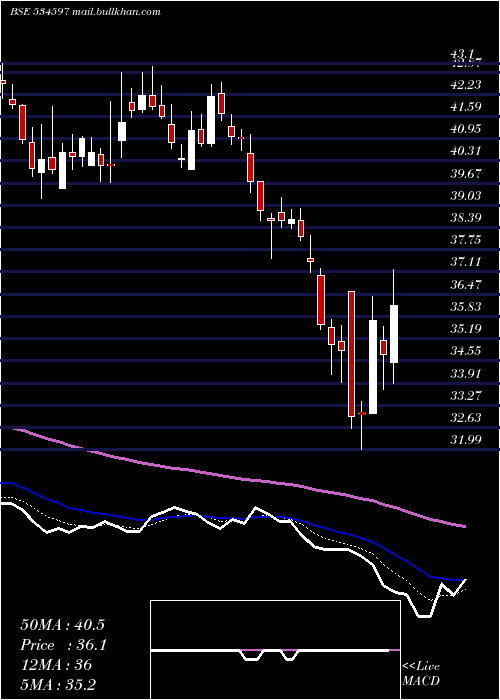Click the tall red candle near 36.47
This screenshot has width=500, height=700.
pos(352,354)
